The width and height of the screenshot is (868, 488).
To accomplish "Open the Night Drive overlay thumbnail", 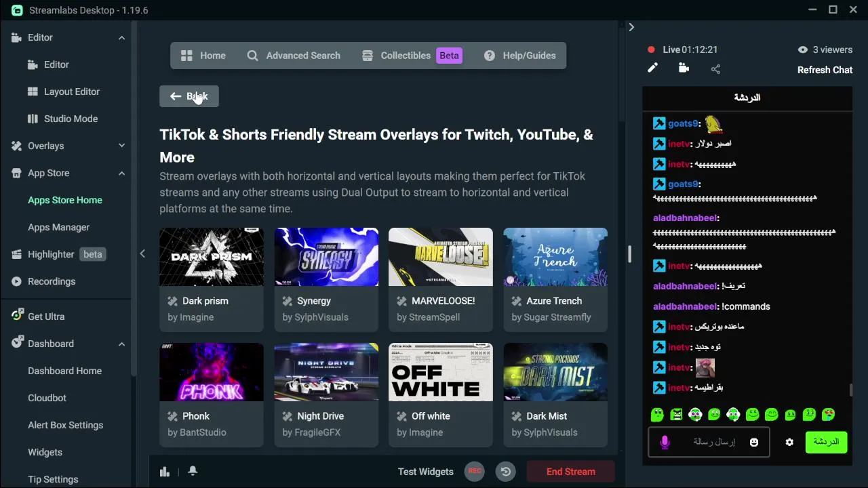I will 326,372.
